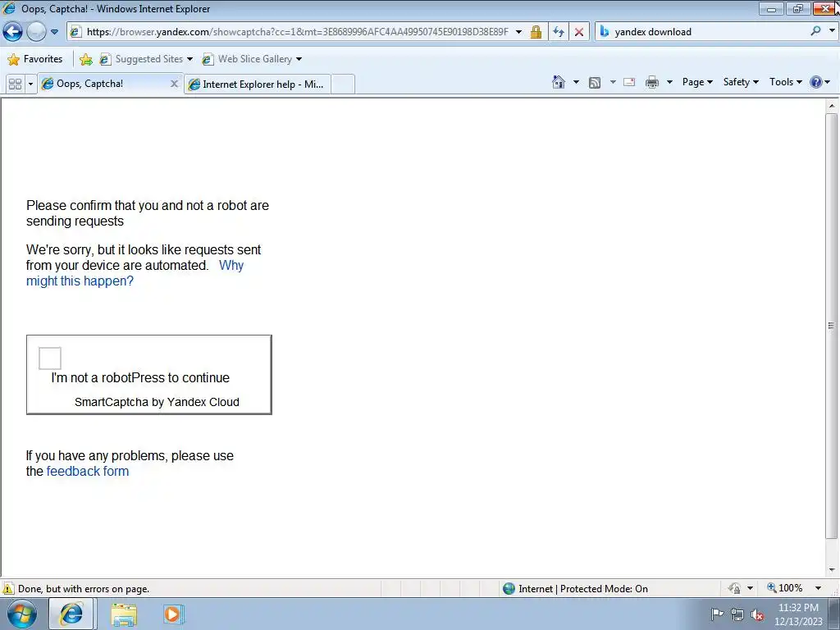The image size is (840, 630).
Task: Expand the Home button dropdown arrow
Action: 576,82
